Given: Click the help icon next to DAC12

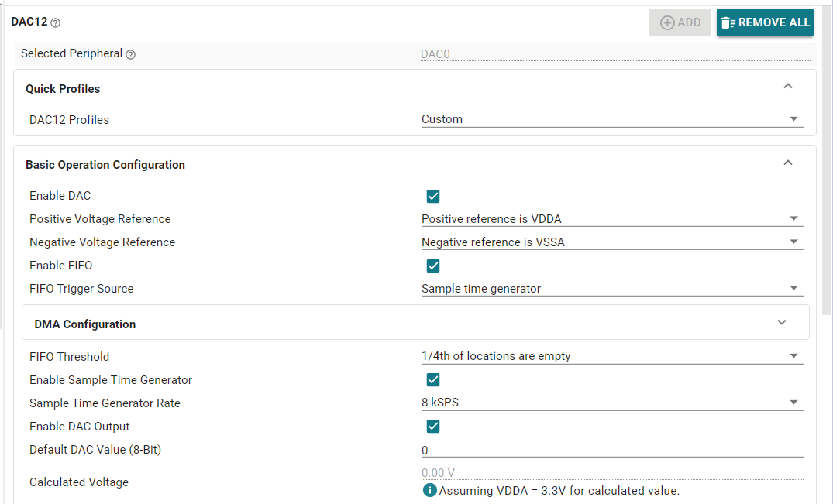Looking at the screenshot, I should click(x=55, y=23).
